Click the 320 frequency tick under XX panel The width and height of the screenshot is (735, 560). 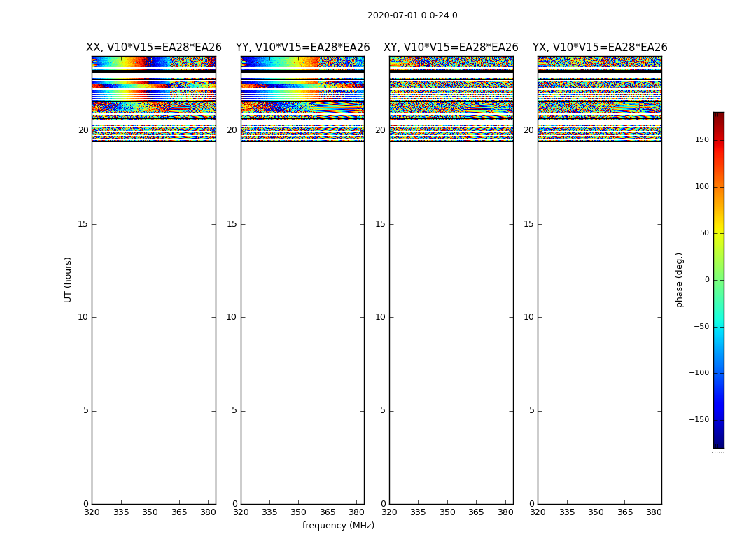pyautogui.click(x=92, y=512)
